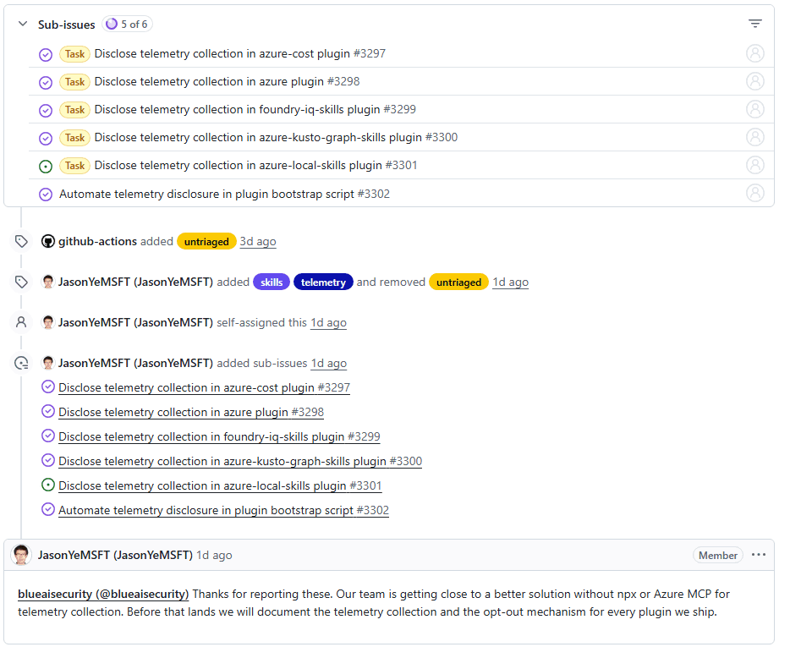812x647 pixels.
Task: Open timeline link azure-local-skills plugin #3301
Action: [x=220, y=486]
